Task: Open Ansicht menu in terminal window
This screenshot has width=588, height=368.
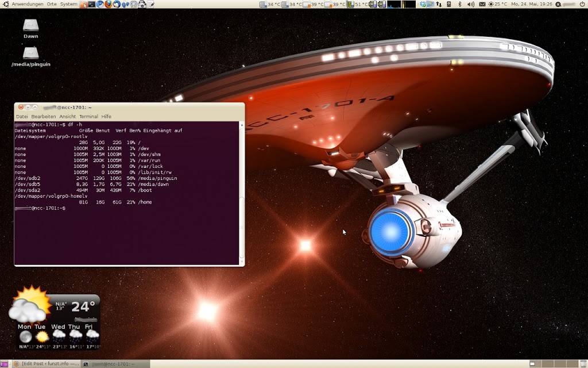Action: point(68,116)
